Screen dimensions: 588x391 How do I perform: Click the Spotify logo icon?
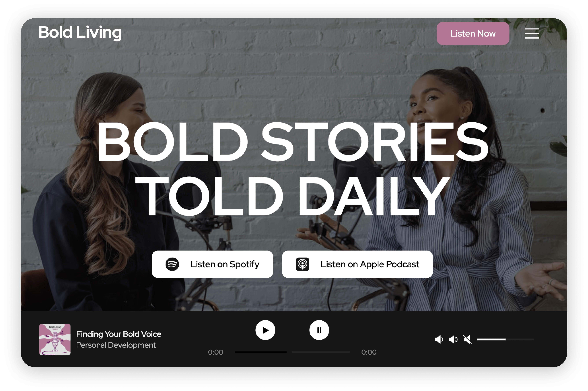tap(172, 264)
